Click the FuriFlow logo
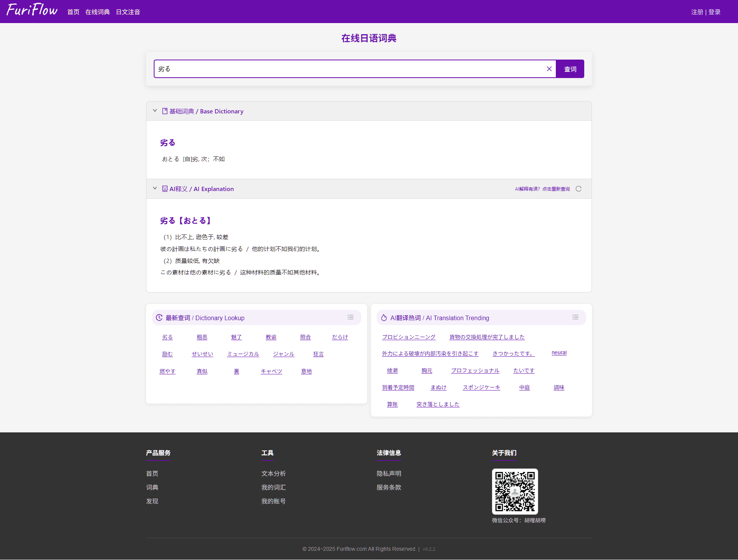Viewport: 738px width, 560px height. click(x=32, y=10)
